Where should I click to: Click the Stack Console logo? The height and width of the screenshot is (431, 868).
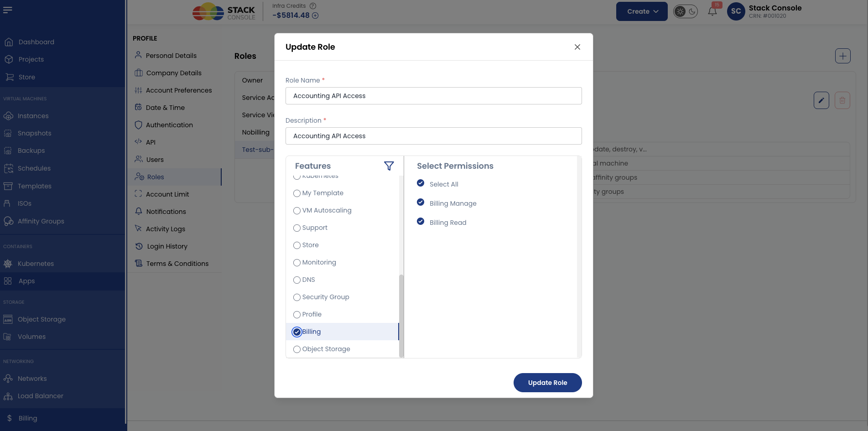(224, 12)
